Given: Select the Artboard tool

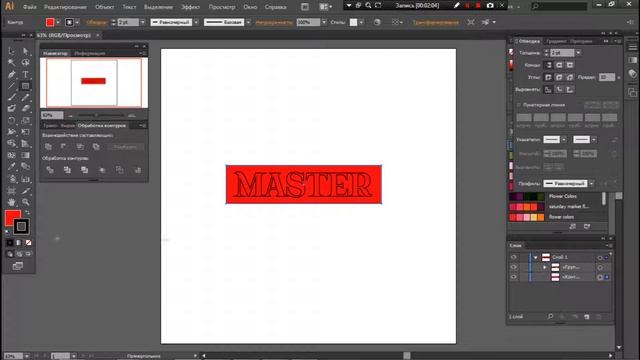Looking at the screenshot, I should (x=11, y=191).
